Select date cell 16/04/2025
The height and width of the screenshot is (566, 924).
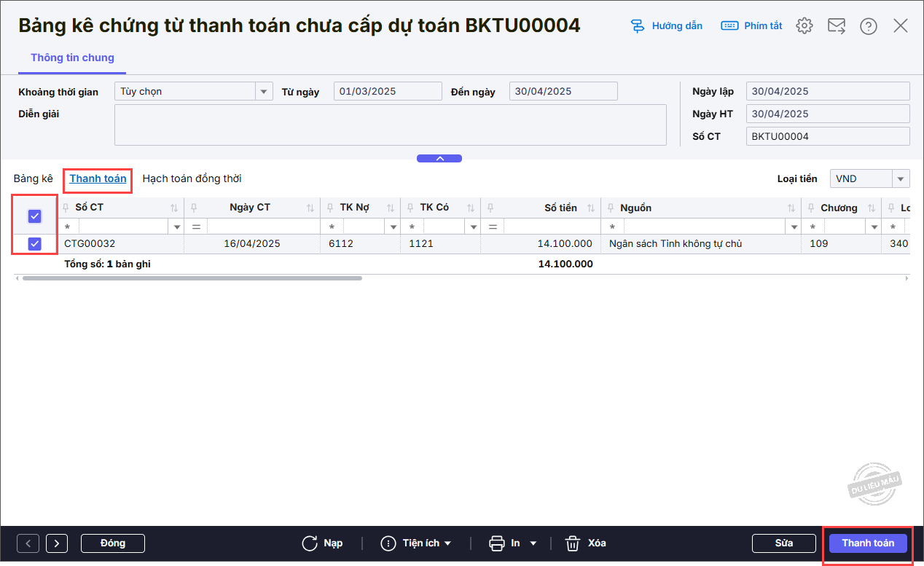click(252, 244)
